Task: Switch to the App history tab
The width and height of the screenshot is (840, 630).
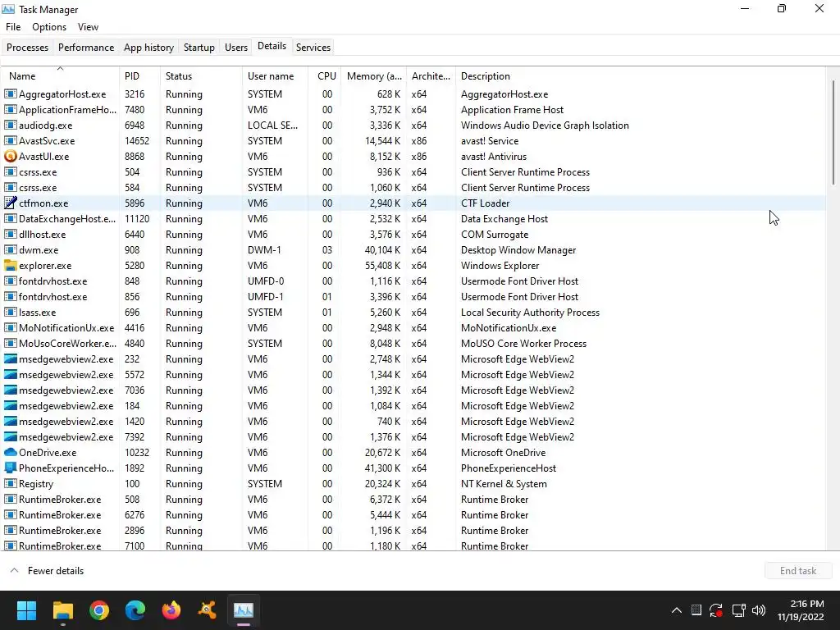Action: click(149, 47)
